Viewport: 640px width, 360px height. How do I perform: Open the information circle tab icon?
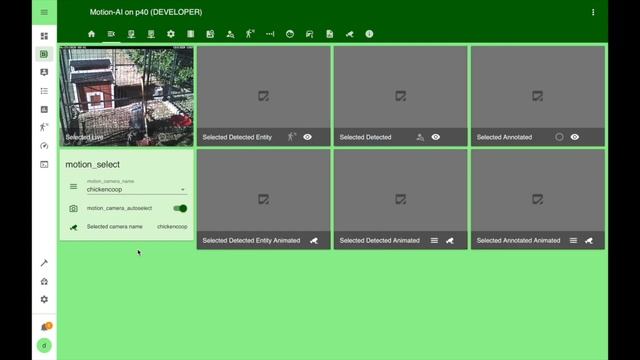pyautogui.click(x=369, y=34)
